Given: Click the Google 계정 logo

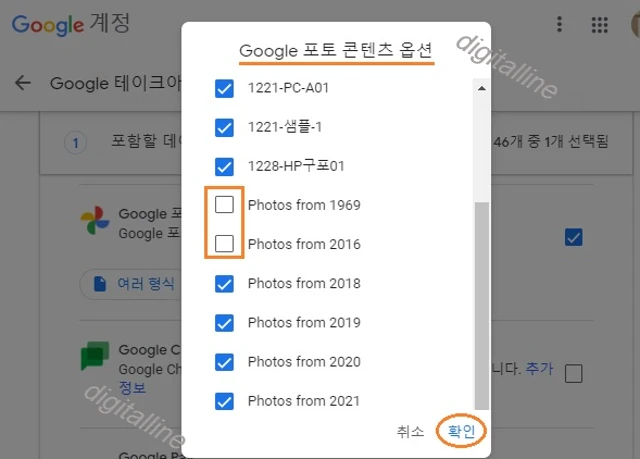Looking at the screenshot, I should (x=71, y=24).
